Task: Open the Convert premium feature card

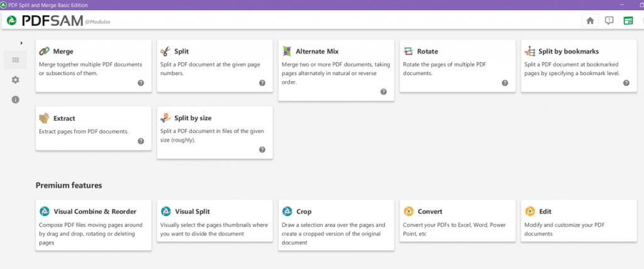Action: click(x=458, y=220)
